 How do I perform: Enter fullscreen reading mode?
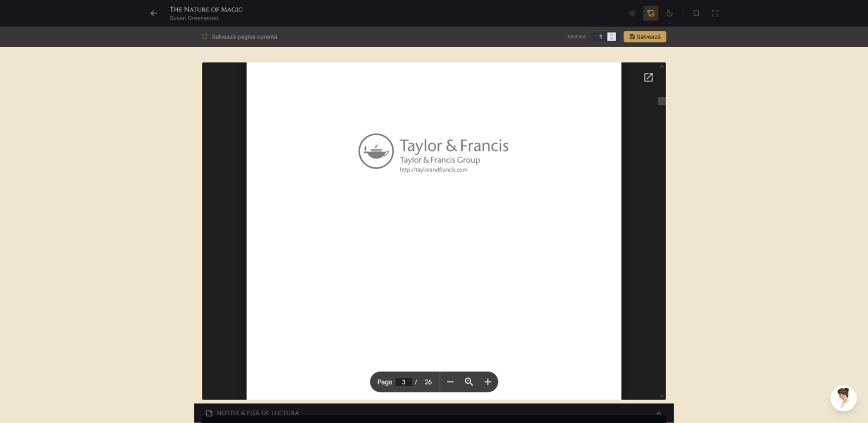(715, 13)
